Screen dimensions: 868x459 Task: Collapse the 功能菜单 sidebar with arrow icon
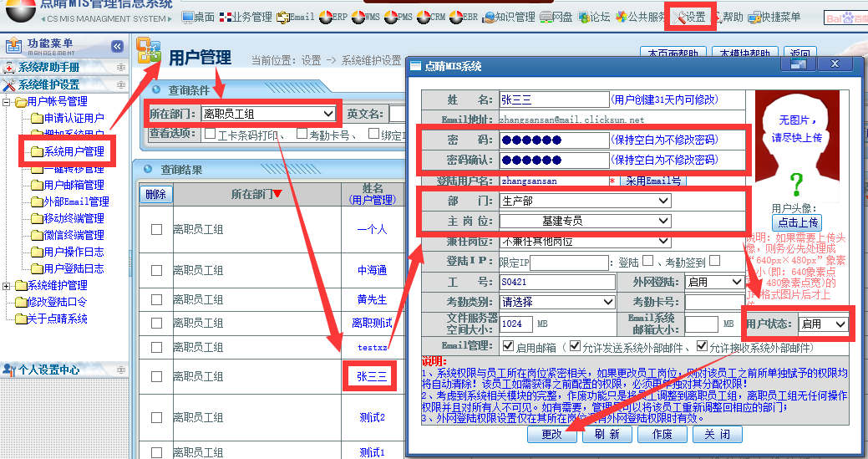point(118,47)
